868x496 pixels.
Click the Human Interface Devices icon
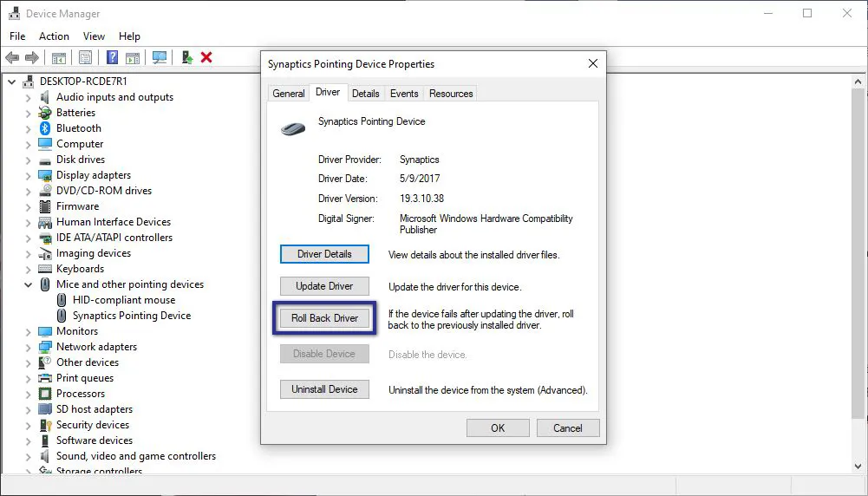pos(45,222)
